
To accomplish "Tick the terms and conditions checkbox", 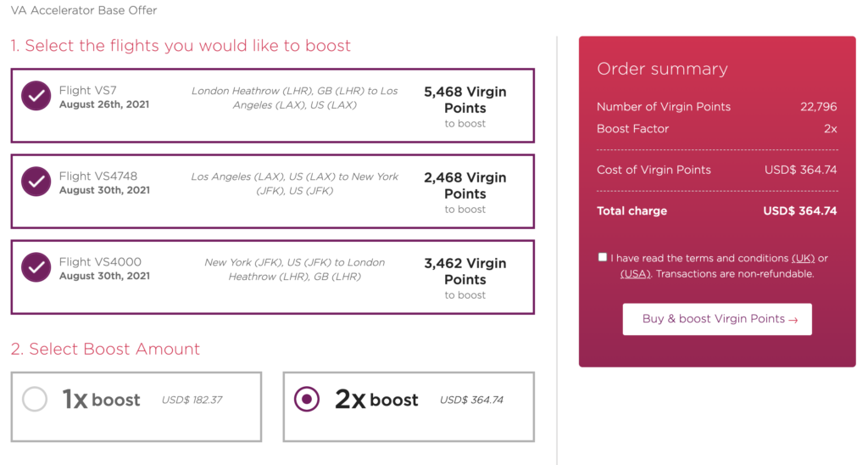I will tap(603, 257).
